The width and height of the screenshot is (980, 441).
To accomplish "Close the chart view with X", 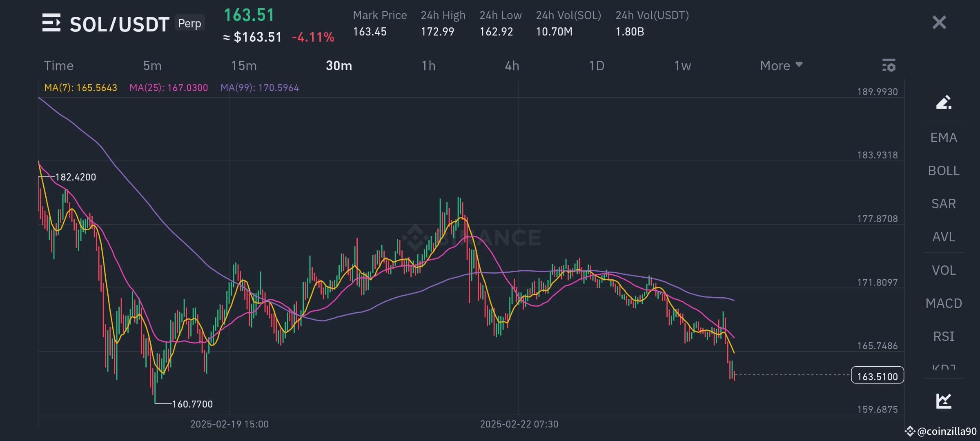I will click(x=939, y=22).
